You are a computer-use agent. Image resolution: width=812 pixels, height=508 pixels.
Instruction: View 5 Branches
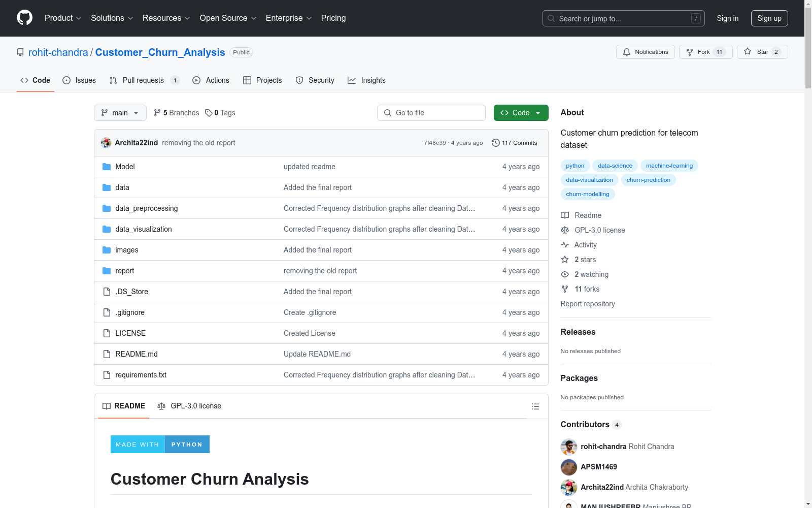click(x=177, y=113)
